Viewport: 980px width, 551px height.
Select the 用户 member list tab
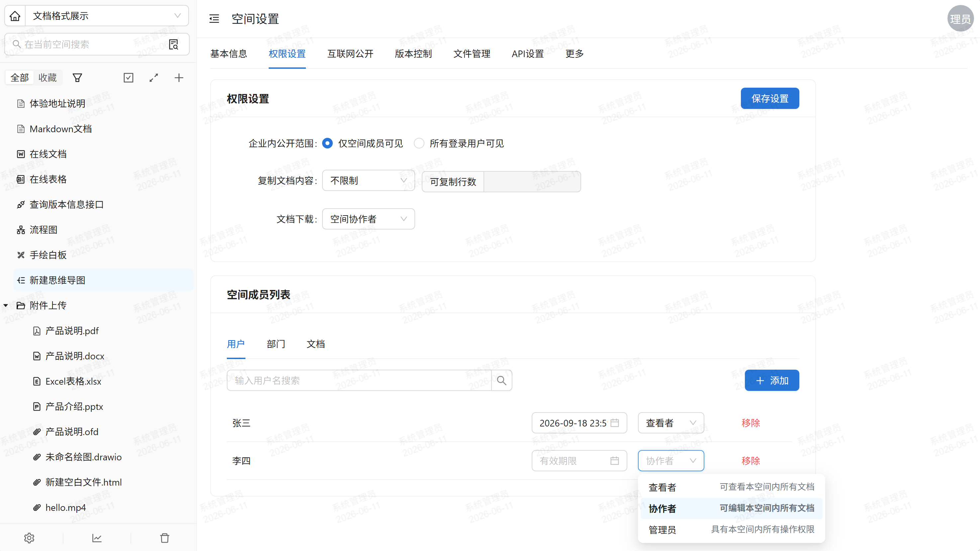[236, 344]
